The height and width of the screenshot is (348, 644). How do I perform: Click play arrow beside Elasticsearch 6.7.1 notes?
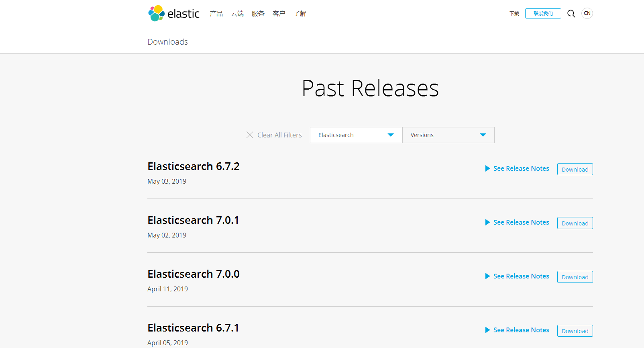pyautogui.click(x=487, y=330)
